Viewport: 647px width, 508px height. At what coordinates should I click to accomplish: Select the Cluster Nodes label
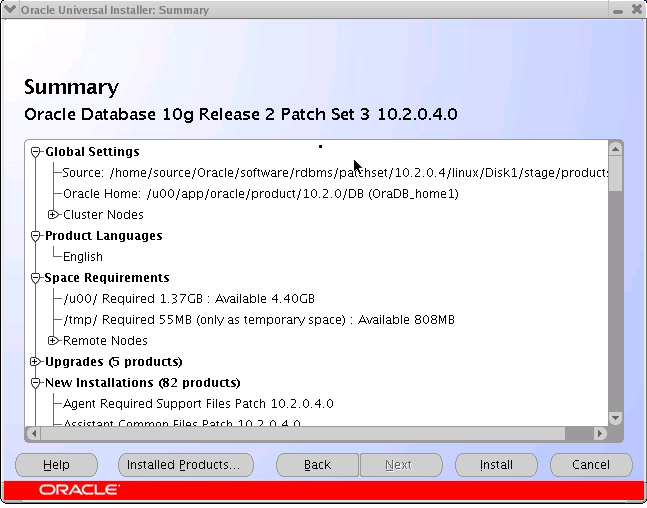pos(103,215)
